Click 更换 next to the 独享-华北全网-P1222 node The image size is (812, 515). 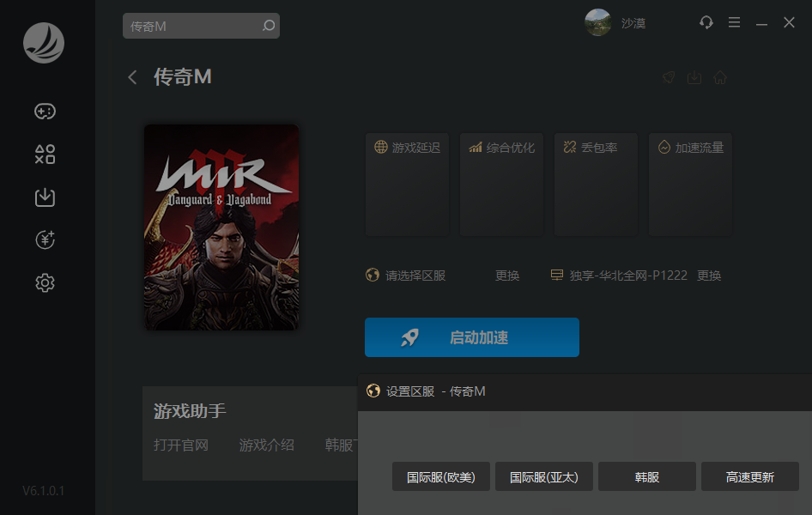(709, 276)
